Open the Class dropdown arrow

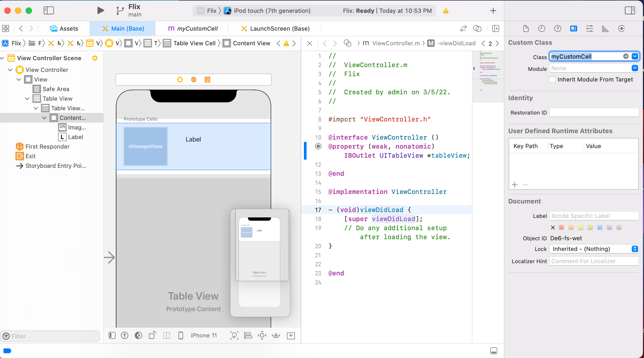[635, 56]
